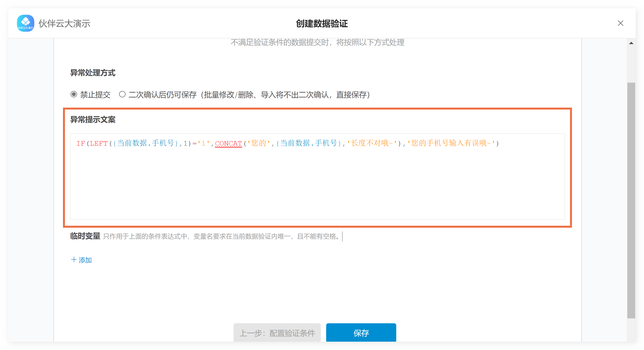Screen dimensions: 644x350
Task: Click the '长度不对哦~' string literal
Action: point(372,143)
